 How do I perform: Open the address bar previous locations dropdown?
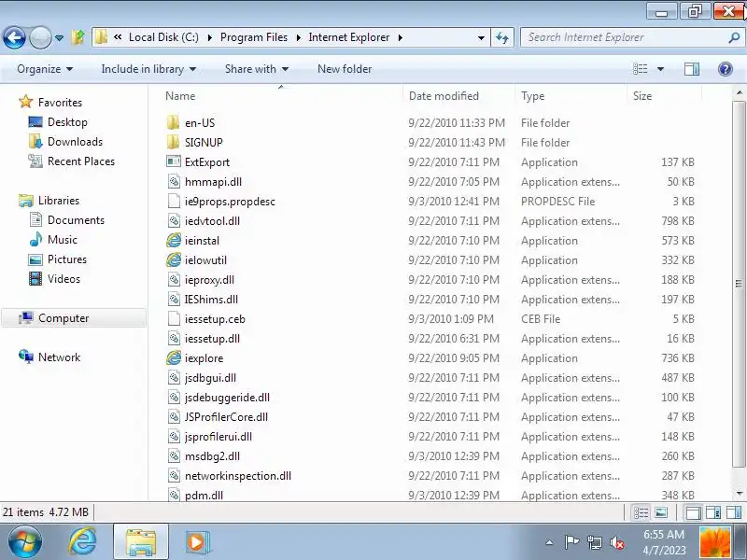pyautogui.click(x=481, y=37)
